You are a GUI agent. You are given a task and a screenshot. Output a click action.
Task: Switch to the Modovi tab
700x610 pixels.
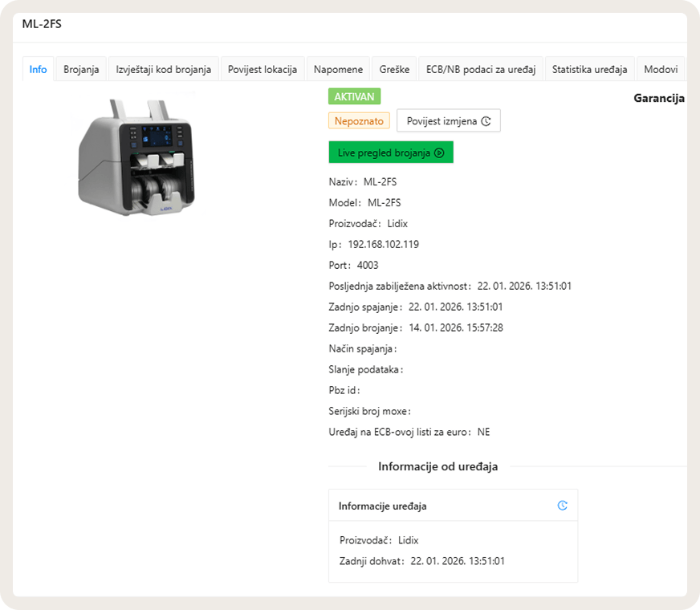pos(661,69)
